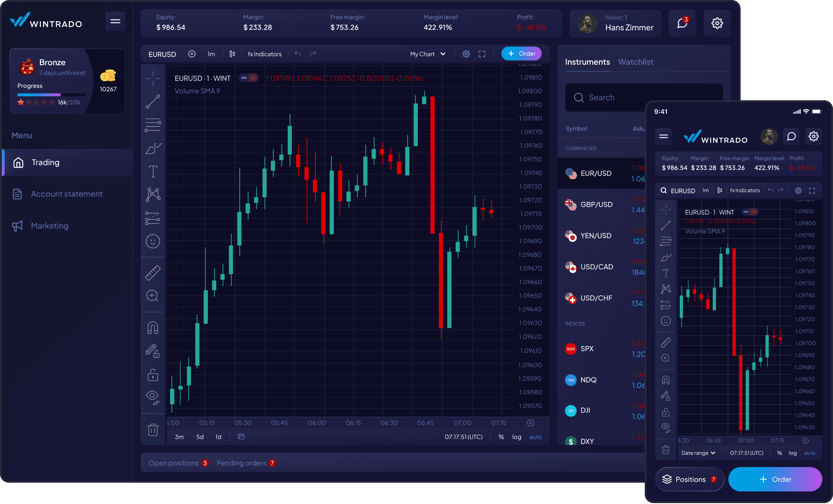Toggle log scale on desktop chart
833x504 pixels.
click(517, 437)
